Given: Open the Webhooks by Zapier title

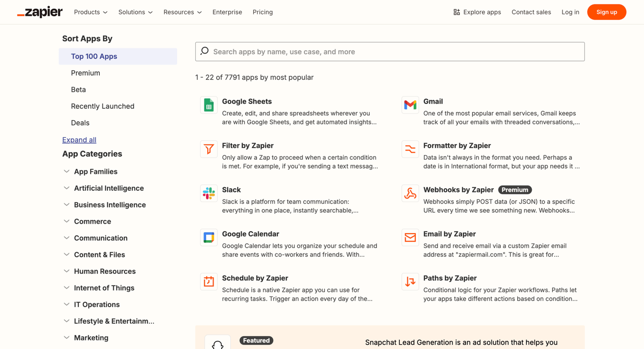Looking at the screenshot, I should (x=458, y=190).
